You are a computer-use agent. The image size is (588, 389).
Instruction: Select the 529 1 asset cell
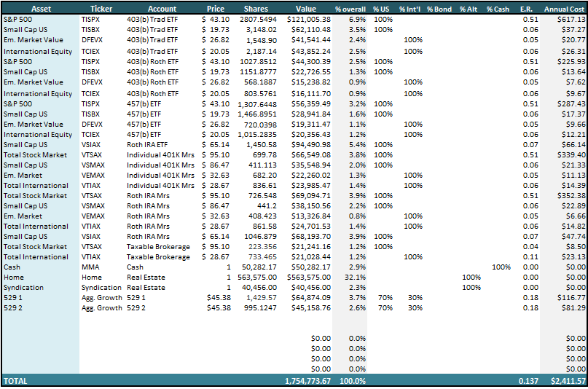(13, 297)
